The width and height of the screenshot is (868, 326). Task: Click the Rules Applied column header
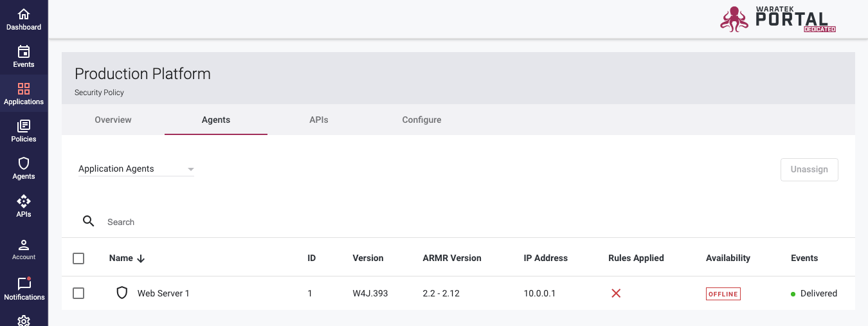(x=636, y=258)
